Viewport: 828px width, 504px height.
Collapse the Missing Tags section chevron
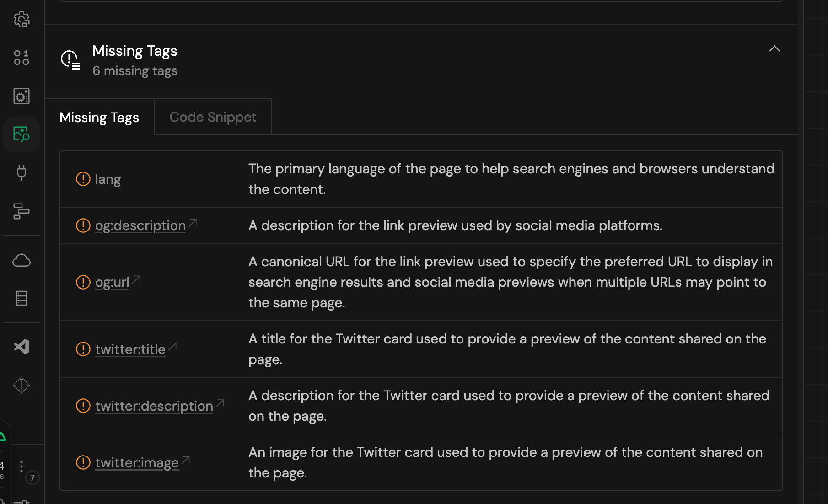tap(774, 49)
